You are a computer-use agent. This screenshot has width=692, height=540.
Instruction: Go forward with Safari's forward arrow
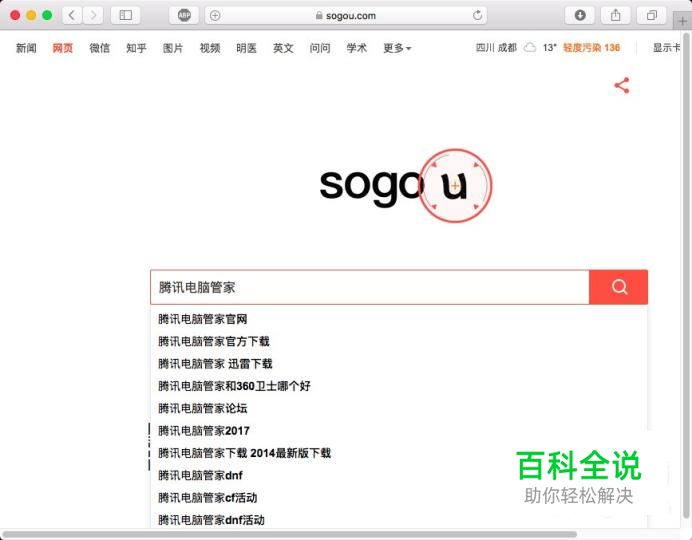(x=93, y=15)
